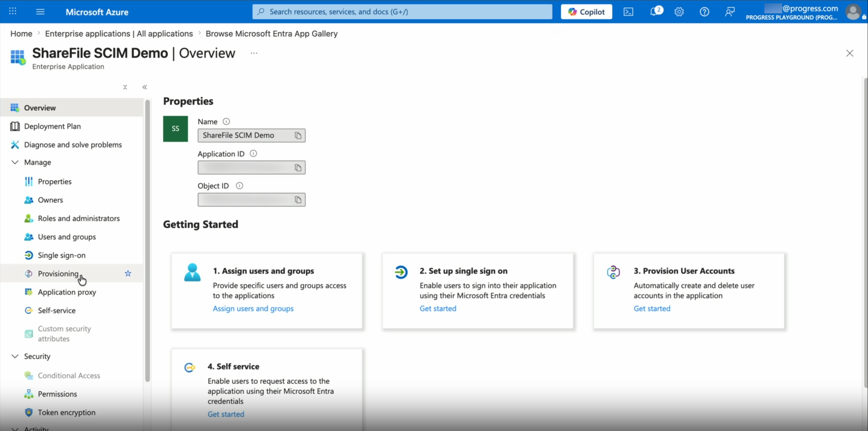The height and width of the screenshot is (431, 868).
Task: Open Custom security attributes
Action: click(71, 333)
